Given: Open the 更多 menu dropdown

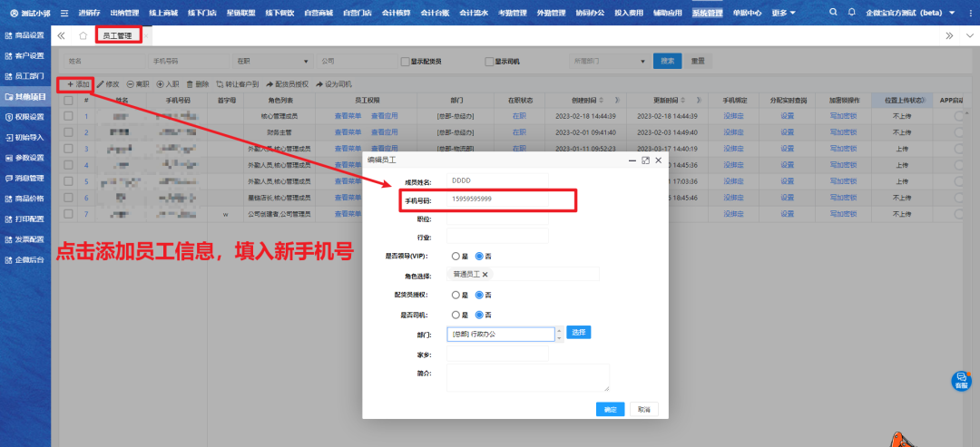Looking at the screenshot, I should [x=781, y=13].
